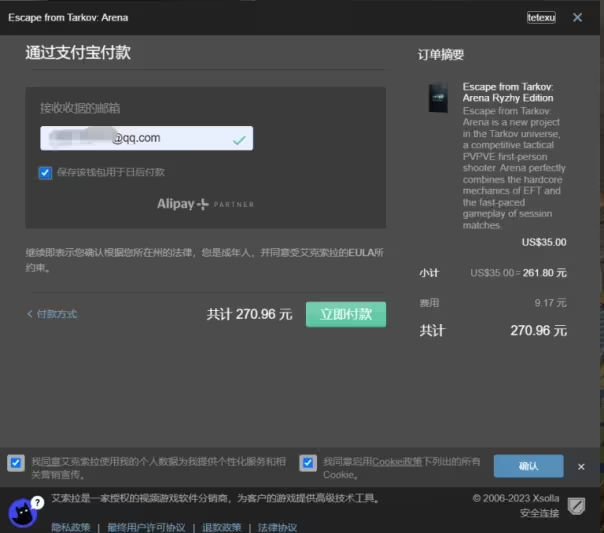Click the 立即付款 button
604x533 pixels.
[x=346, y=314]
